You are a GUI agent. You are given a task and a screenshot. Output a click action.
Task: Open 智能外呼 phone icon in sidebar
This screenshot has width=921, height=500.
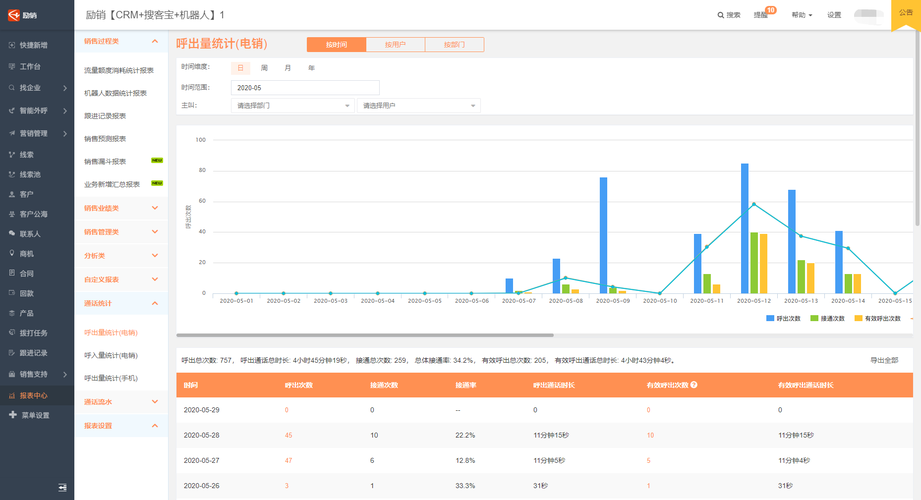(x=12, y=110)
